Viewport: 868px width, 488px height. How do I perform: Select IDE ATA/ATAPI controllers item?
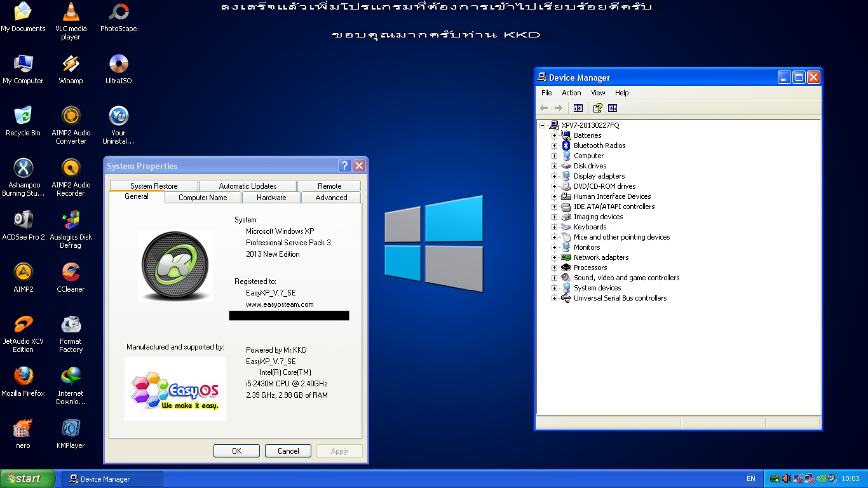click(x=614, y=207)
